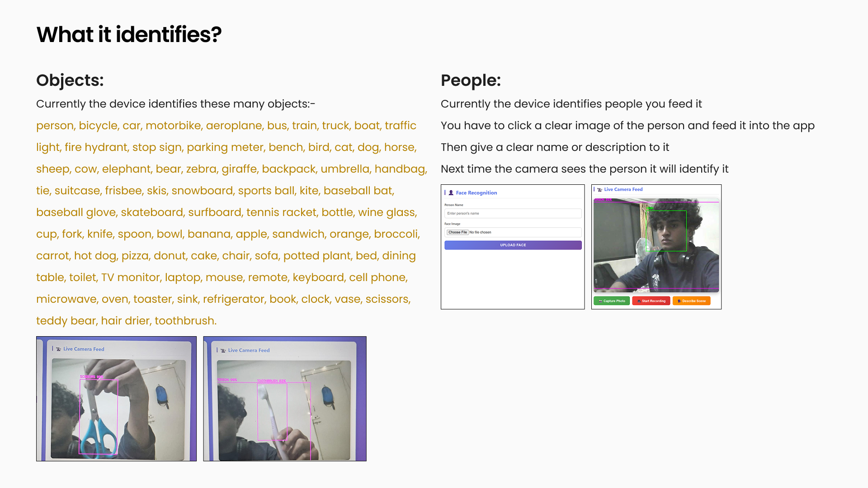Select the "Objects:" heading

[70, 80]
